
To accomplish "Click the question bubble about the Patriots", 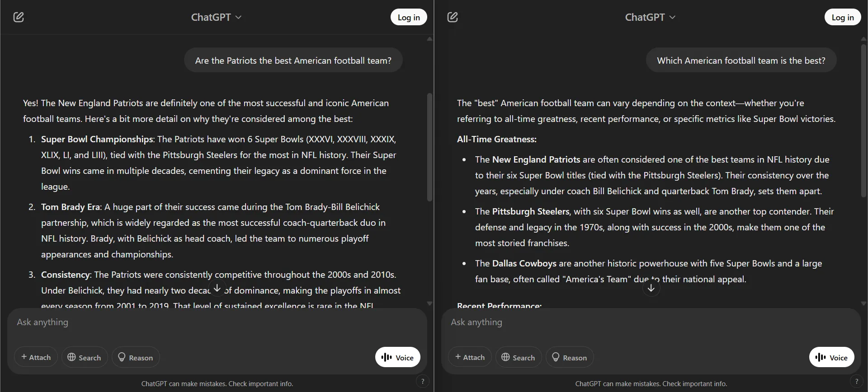I will (x=293, y=60).
